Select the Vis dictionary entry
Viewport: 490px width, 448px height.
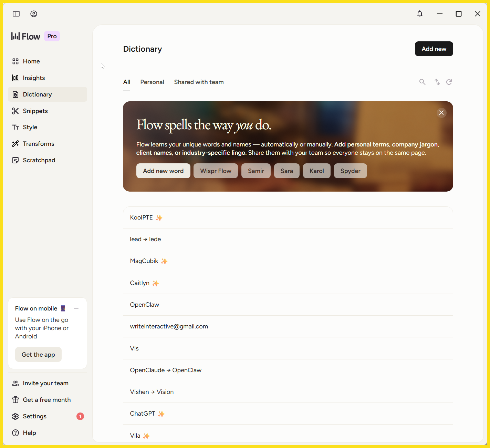(x=288, y=348)
